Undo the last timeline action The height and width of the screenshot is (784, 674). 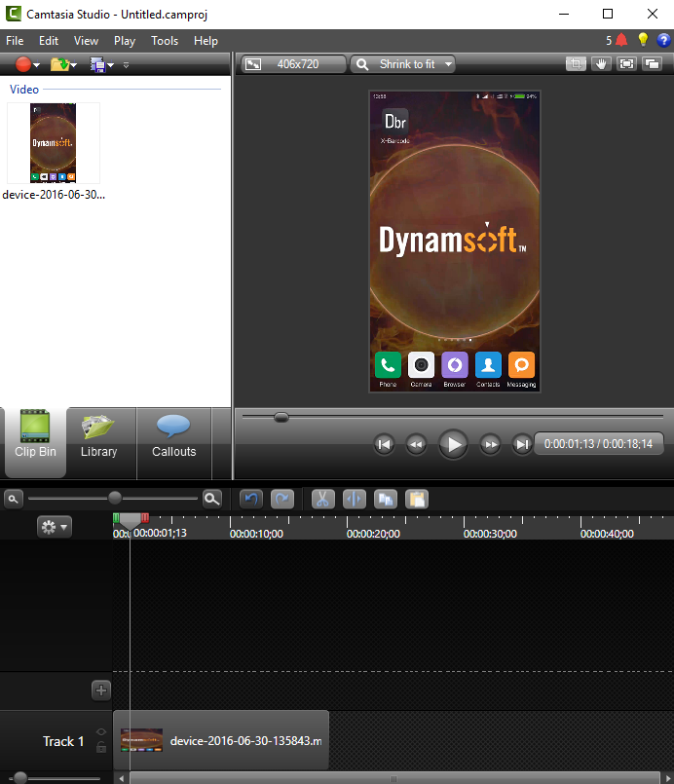(251, 499)
